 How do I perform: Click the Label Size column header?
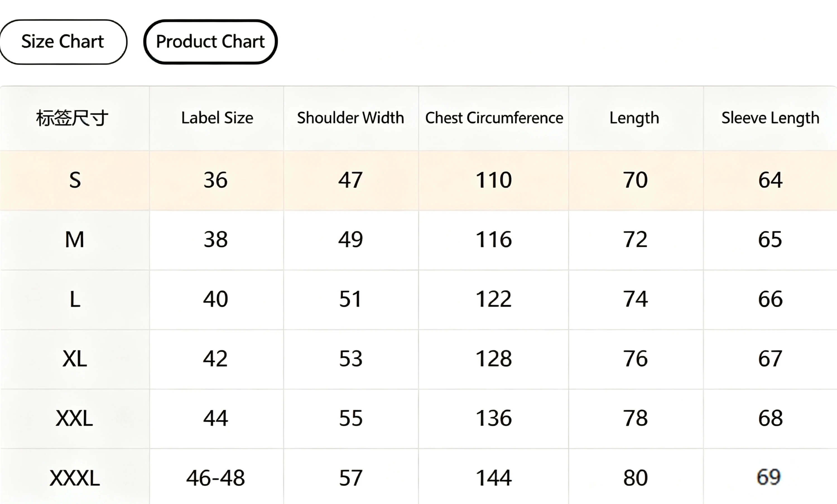click(x=217, y=118)
